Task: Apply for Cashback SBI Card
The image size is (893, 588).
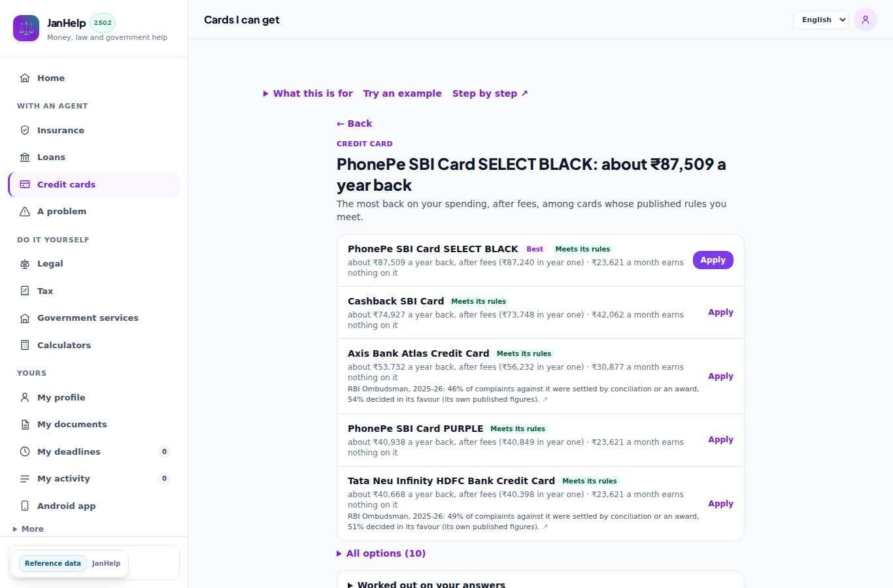Action: [721, 312]
